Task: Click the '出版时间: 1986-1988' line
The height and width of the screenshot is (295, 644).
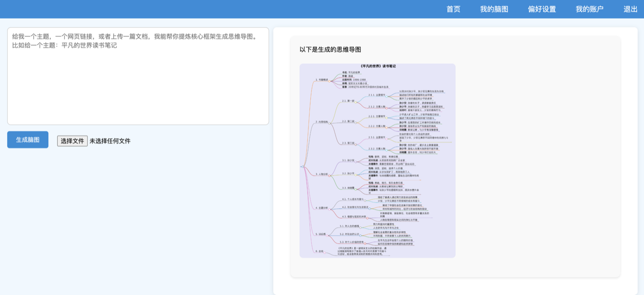Action: pos(354,80)
